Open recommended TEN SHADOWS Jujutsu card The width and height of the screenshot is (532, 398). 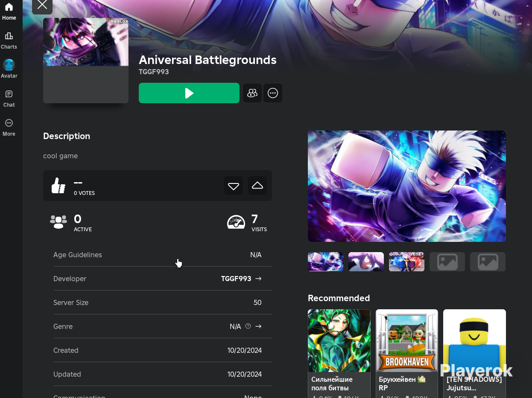(x=474, y=354)
